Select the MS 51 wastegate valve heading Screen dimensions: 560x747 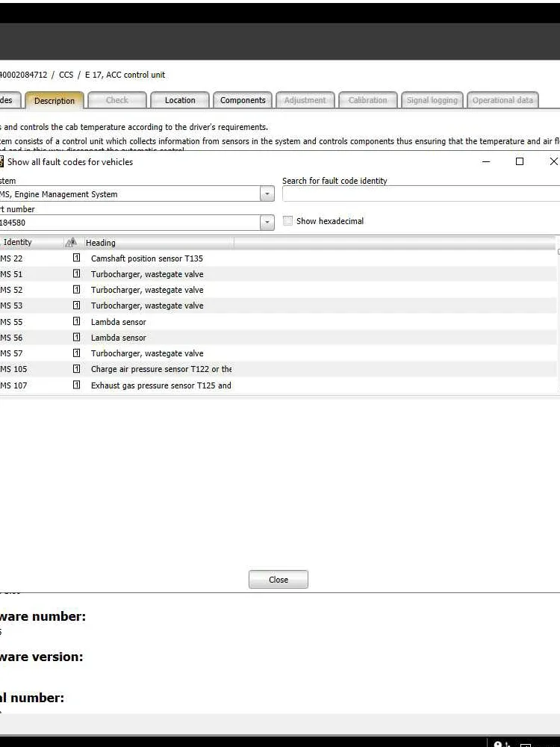[147, 274]
